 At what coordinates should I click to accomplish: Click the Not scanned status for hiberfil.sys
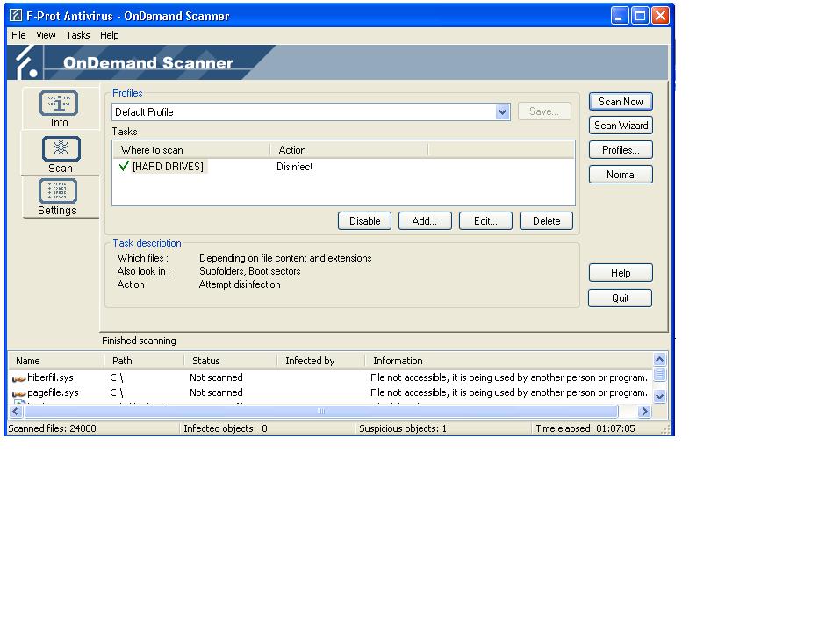click(216, 377)
